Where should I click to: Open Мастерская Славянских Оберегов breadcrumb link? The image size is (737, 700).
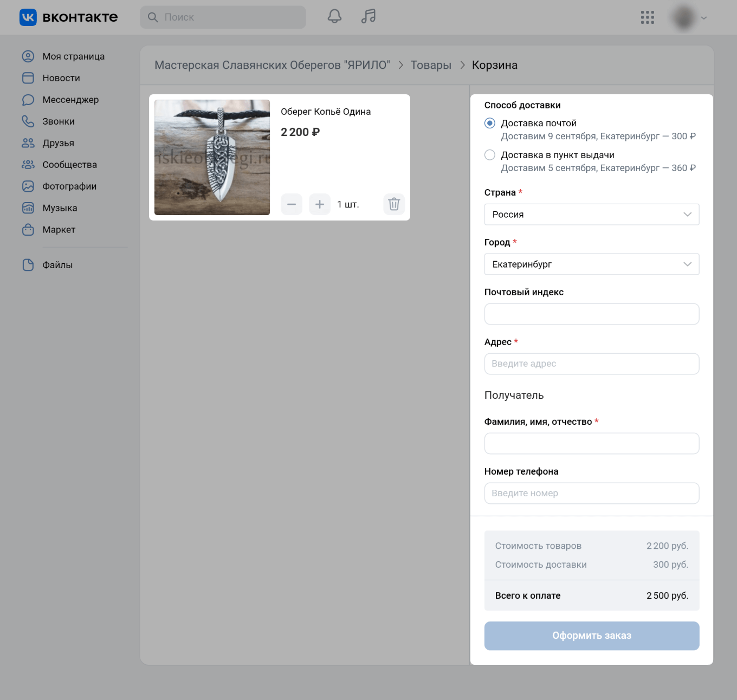[272, 65]
